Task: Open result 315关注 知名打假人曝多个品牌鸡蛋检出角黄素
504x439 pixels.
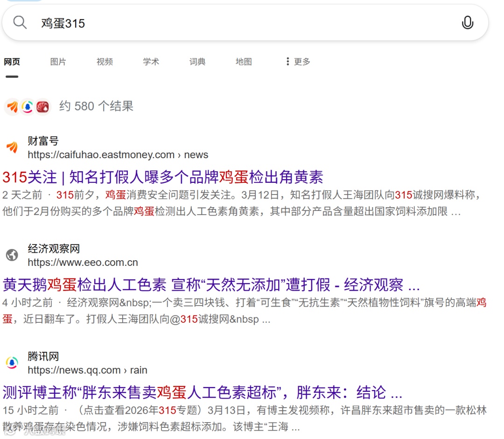Action: pyautogui.click(x=163, y=177)
